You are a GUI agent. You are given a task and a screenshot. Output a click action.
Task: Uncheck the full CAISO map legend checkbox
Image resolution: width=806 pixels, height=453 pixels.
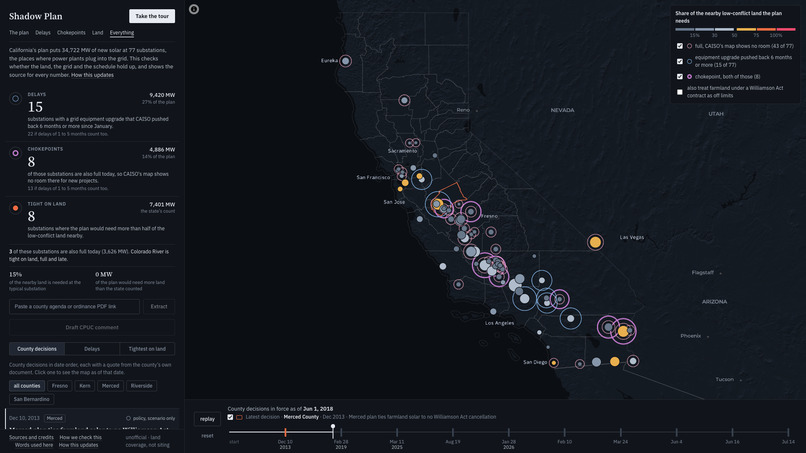coord(680,46)
